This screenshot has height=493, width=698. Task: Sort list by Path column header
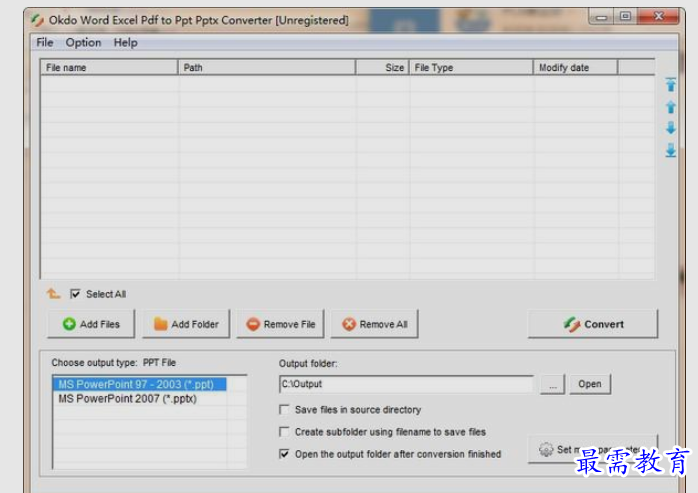(267, 68)
